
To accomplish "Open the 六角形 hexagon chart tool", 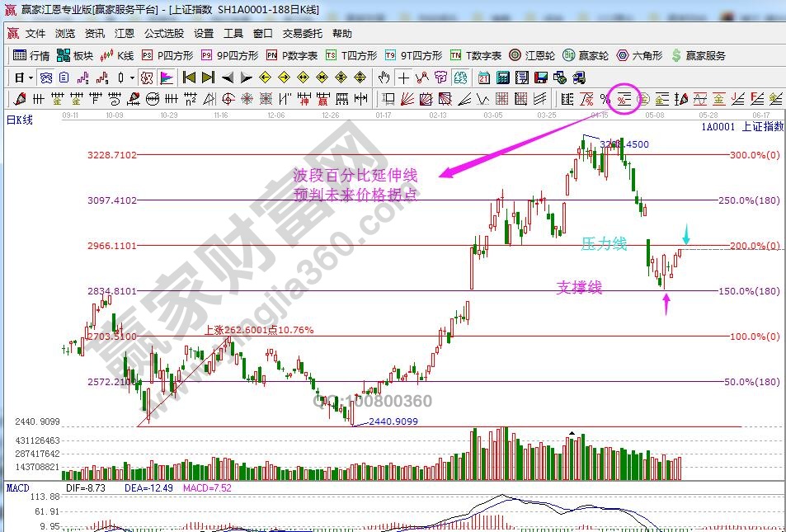I will click(639, 55).
